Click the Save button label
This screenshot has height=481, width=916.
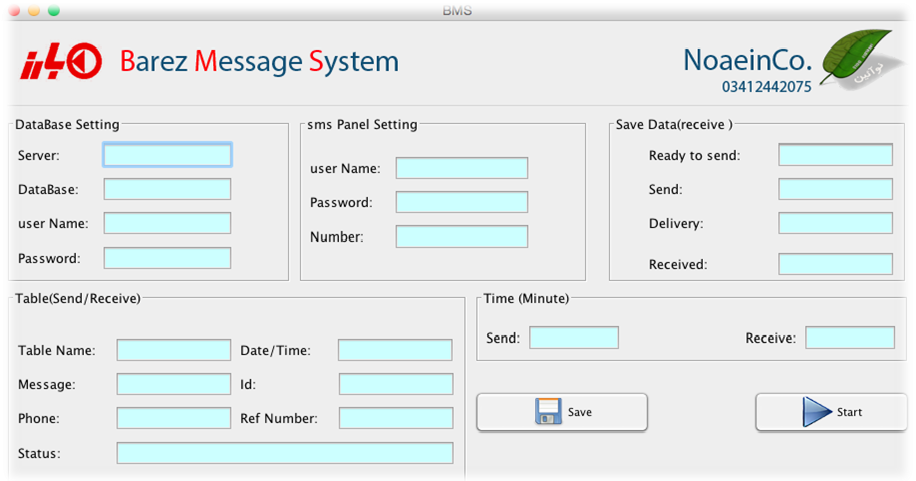(x=580, y=412)
